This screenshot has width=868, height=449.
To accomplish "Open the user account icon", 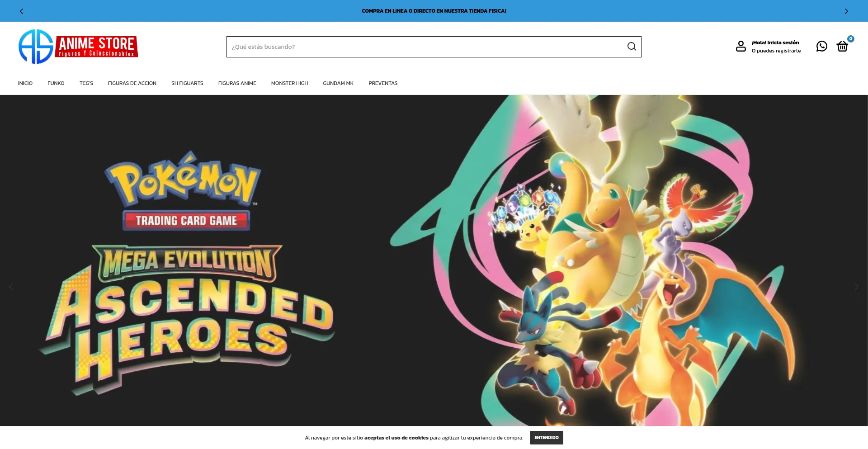I will coord(741,46).
